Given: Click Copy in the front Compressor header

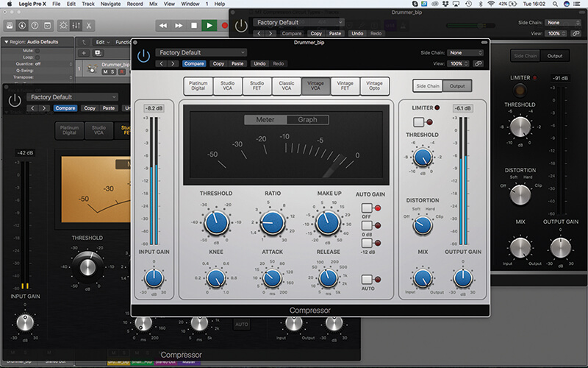Looking at the screenshot, I should pyautogui.click(x=218, y=63).
